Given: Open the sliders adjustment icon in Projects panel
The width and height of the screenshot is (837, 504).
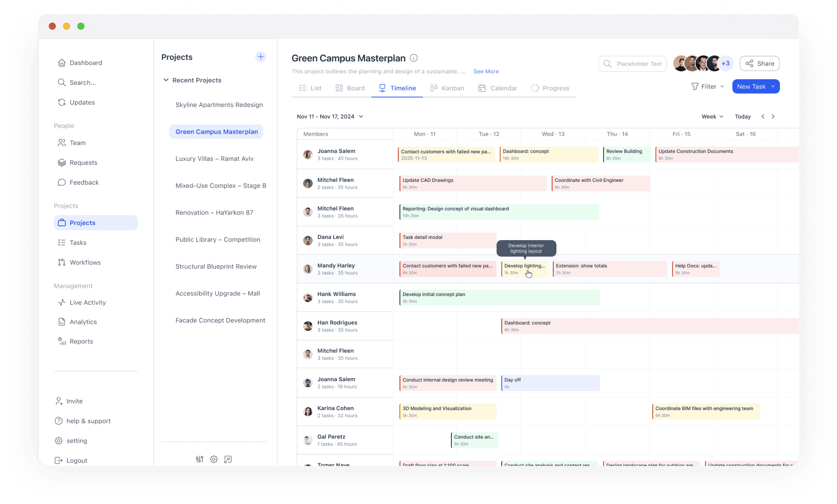Looking at the screenshot, I should 199,459.
